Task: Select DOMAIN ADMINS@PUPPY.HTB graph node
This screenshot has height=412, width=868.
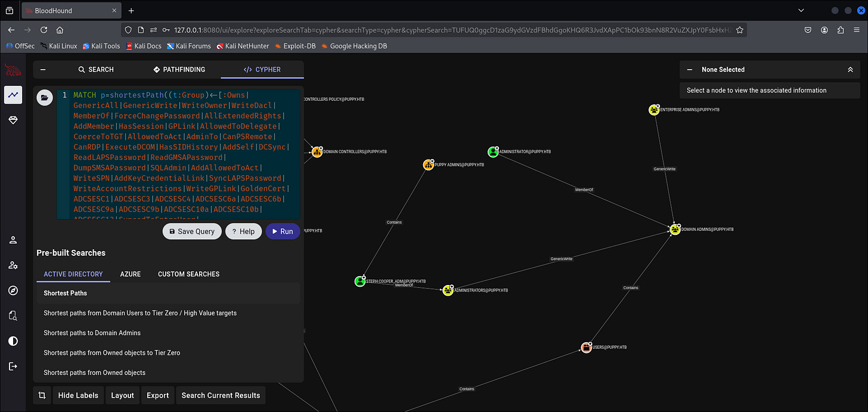Action: pyautogui.click(x=675, y=230)
